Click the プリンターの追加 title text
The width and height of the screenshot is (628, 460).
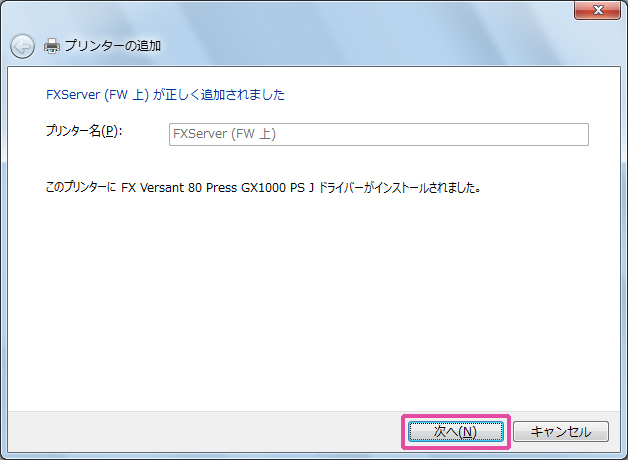pyautogui.click(x=113, y=46)
